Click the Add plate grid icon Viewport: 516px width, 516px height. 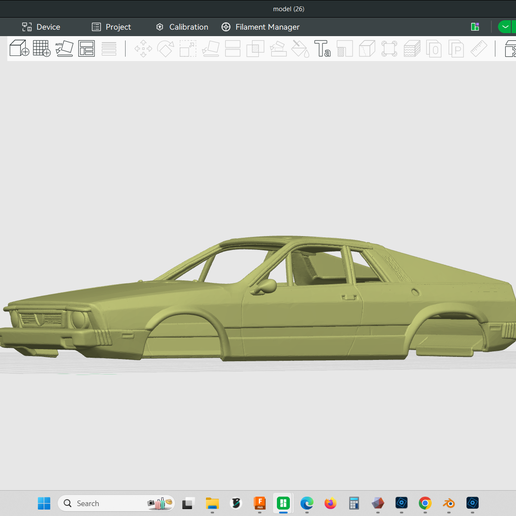pyautogui.click(x=42, y=48)
